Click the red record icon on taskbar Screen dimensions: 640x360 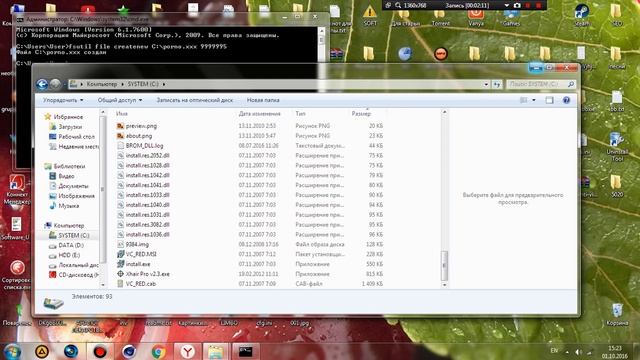(100, 351)
